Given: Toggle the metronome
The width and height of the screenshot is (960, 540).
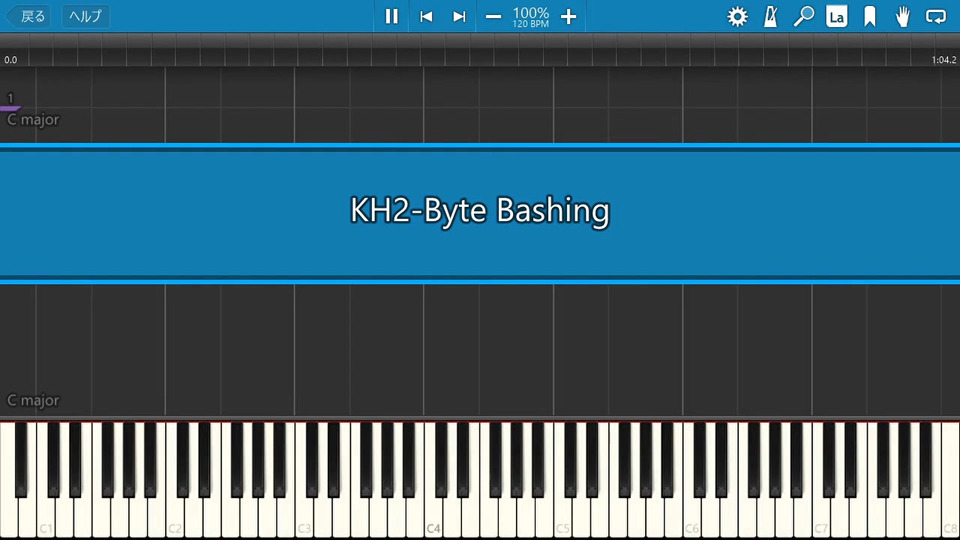Looking at the screenshot, I should pyautogui.click(x=770, y=17).
